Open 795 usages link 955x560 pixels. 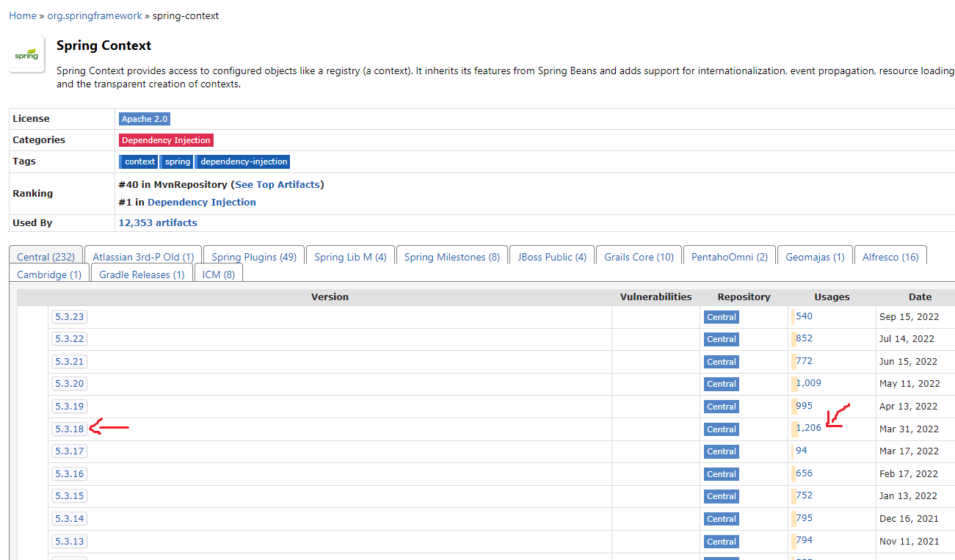coord(804,518)
